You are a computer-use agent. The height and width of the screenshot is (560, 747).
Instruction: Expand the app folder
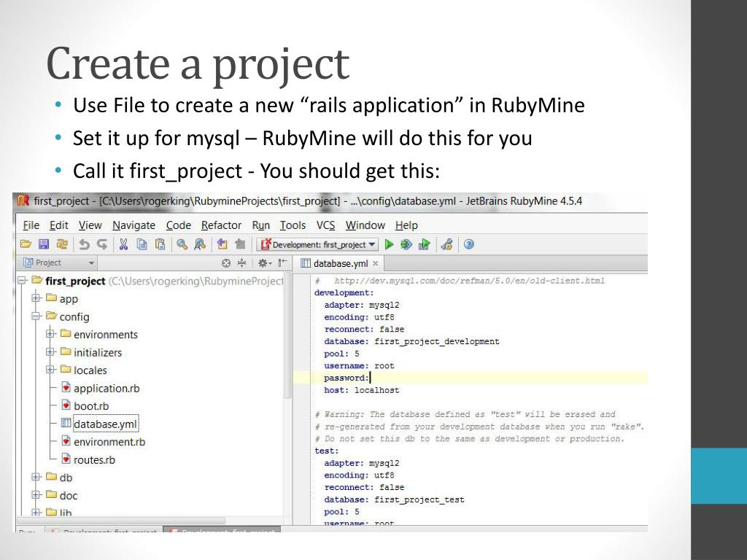click(36, 298)
